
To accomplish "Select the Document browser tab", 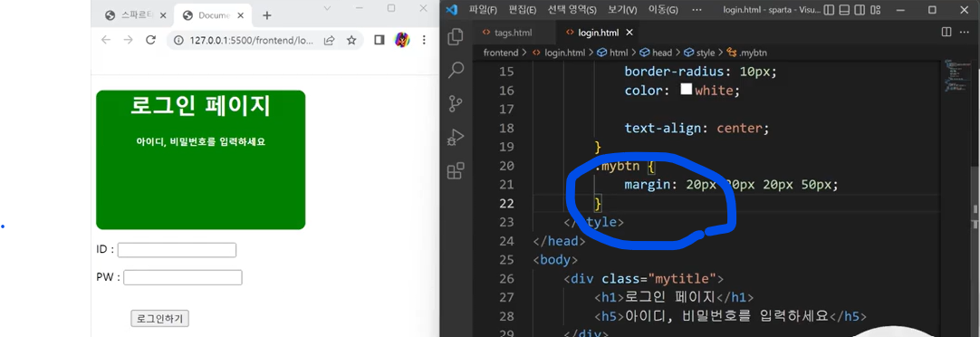I will click(x=214, y=15).
